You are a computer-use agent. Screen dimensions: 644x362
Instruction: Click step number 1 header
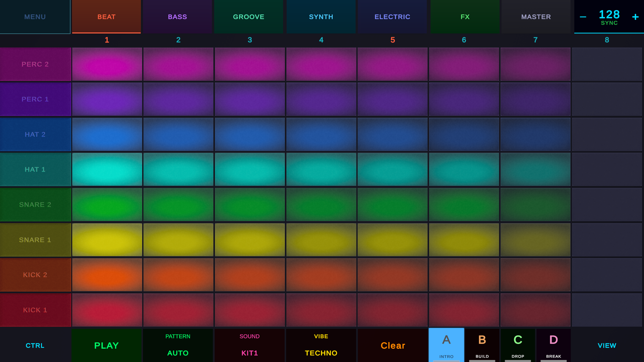pos(107,40)
